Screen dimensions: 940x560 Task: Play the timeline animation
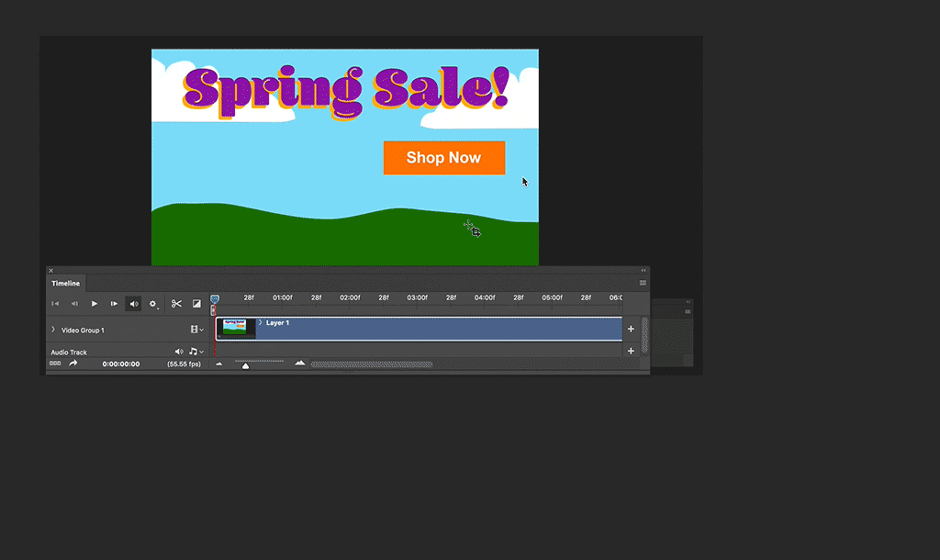tap(95, 303)
